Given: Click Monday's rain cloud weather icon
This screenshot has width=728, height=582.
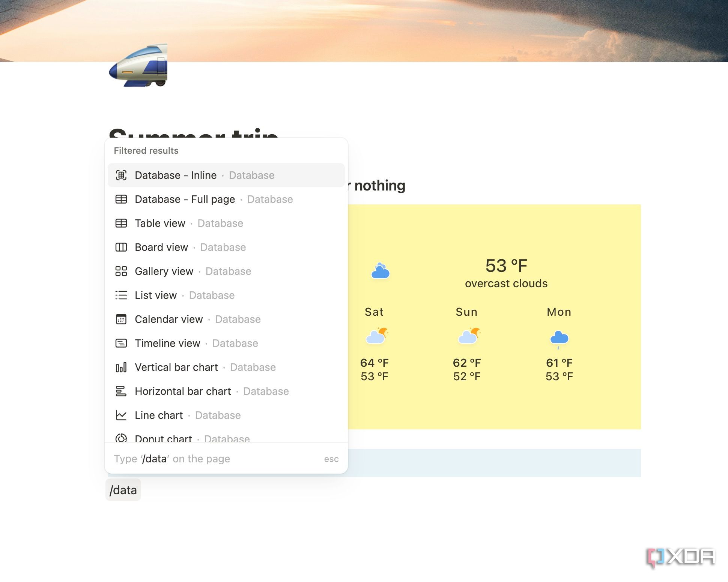Looking at the screenshot, I should click(x=559, y=337).
